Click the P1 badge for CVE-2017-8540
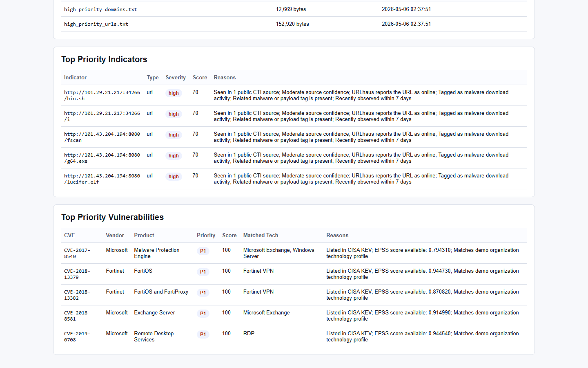Screen dimensions: 588x368 [203, 251]
